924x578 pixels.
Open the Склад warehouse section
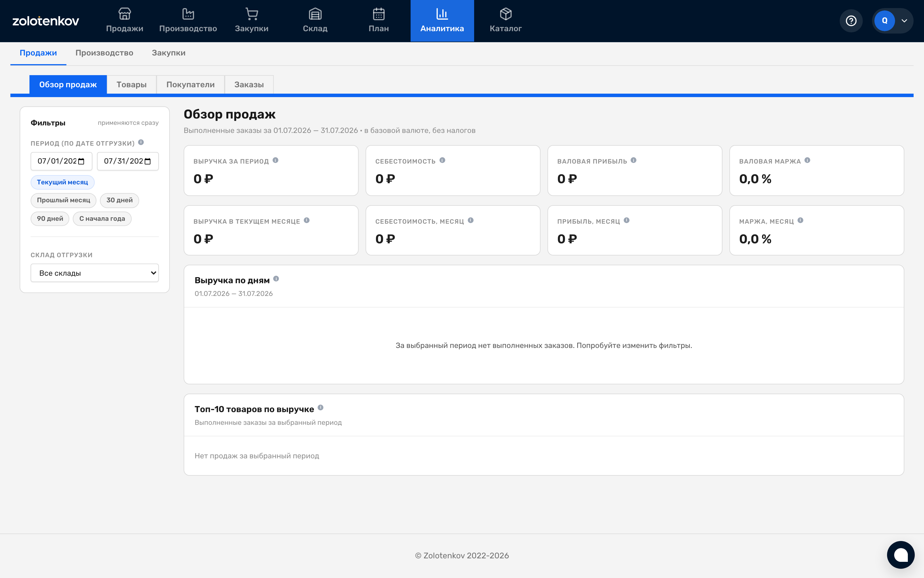315,21
